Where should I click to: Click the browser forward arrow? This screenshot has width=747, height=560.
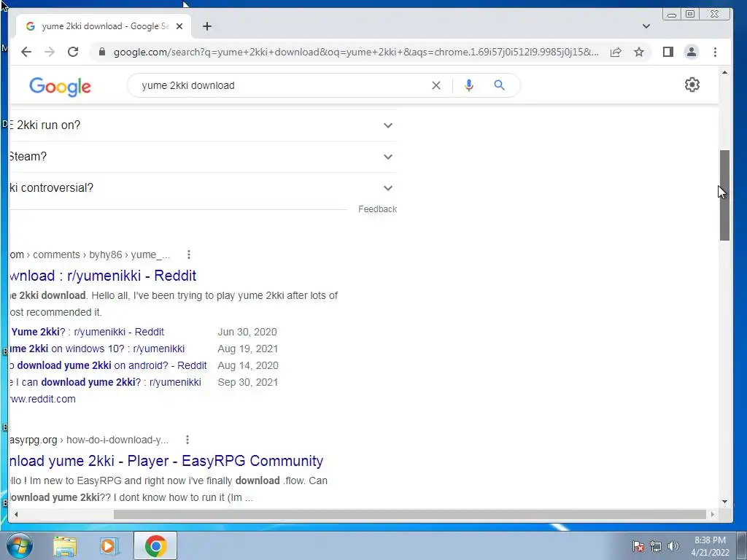pyautogui.click(x=50, y=52)
